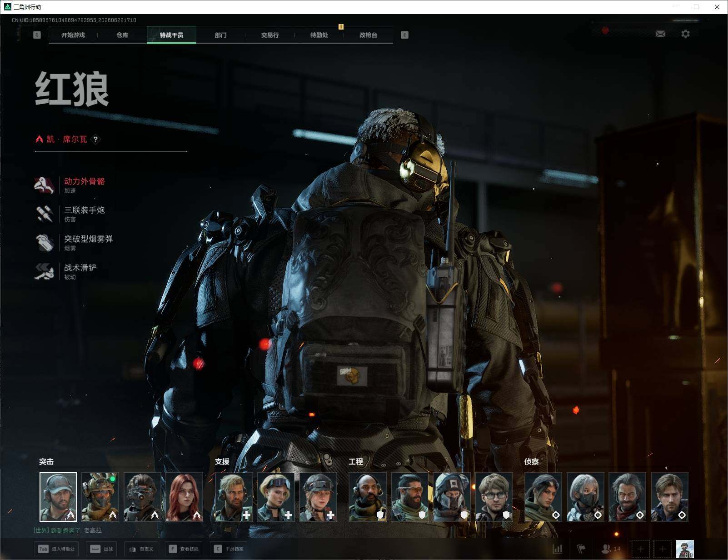Select the masked helmeted engineer operator
The image size is (728, 560).
click(x=452, y=497)
